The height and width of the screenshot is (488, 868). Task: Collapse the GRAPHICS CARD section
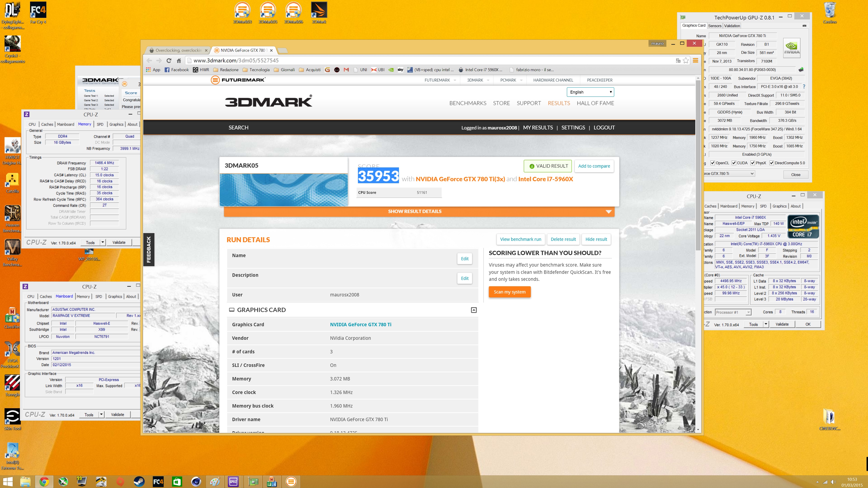(474, 310)
